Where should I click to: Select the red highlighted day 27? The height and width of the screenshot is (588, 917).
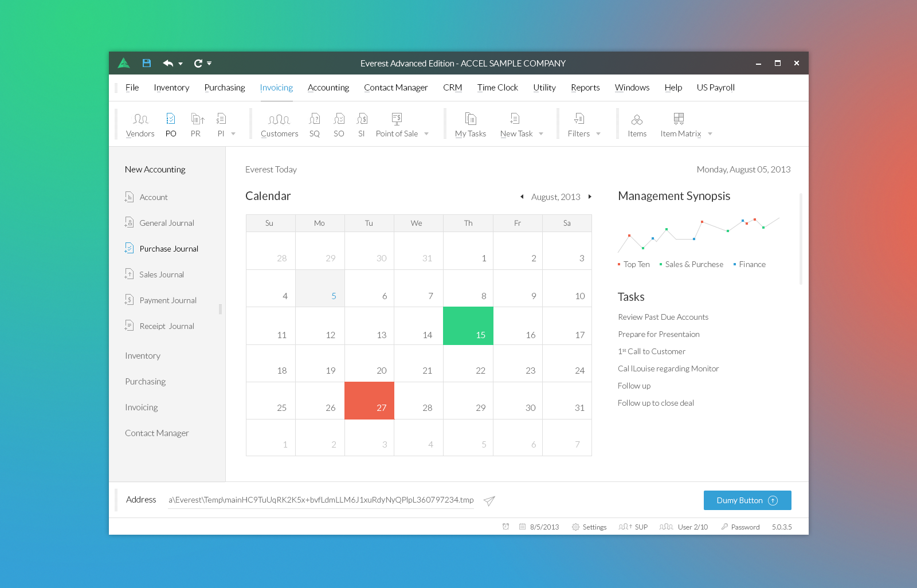point(370,401)
